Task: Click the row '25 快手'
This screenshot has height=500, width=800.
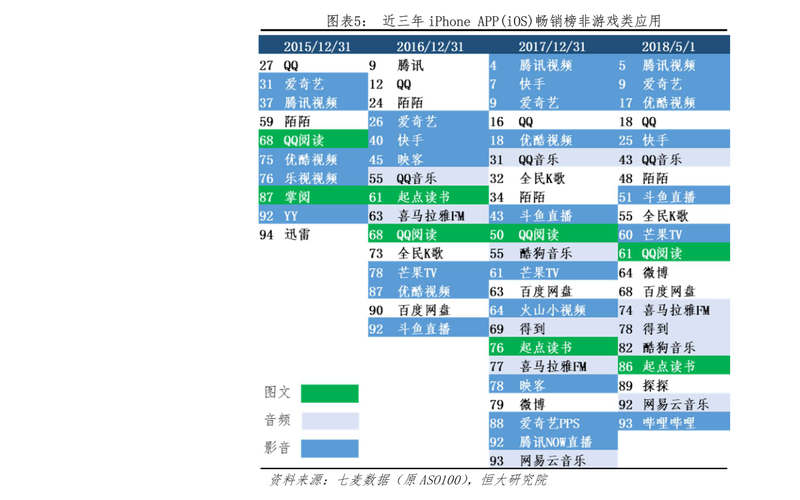Action: point(673,140)
